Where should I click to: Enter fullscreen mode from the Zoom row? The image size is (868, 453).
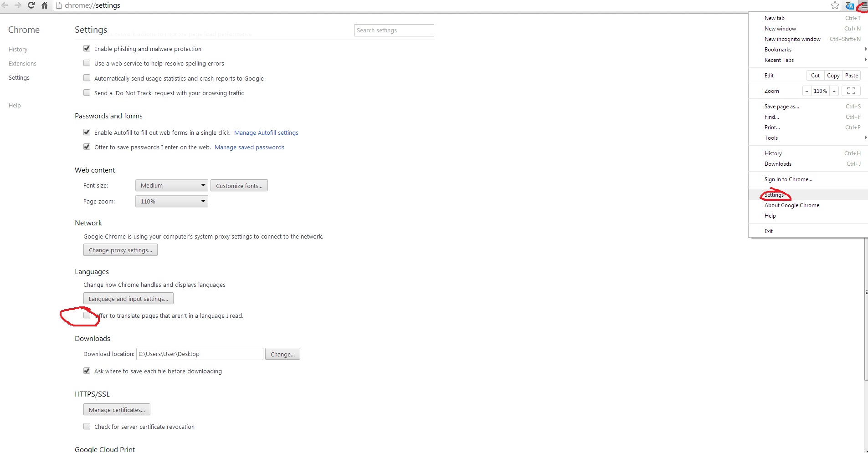[851, 91]
